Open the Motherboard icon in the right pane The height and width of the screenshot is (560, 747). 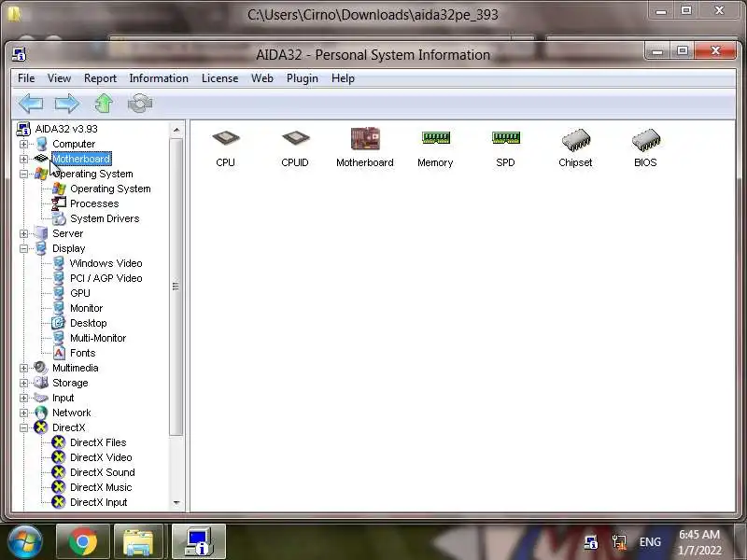[365, 147]
